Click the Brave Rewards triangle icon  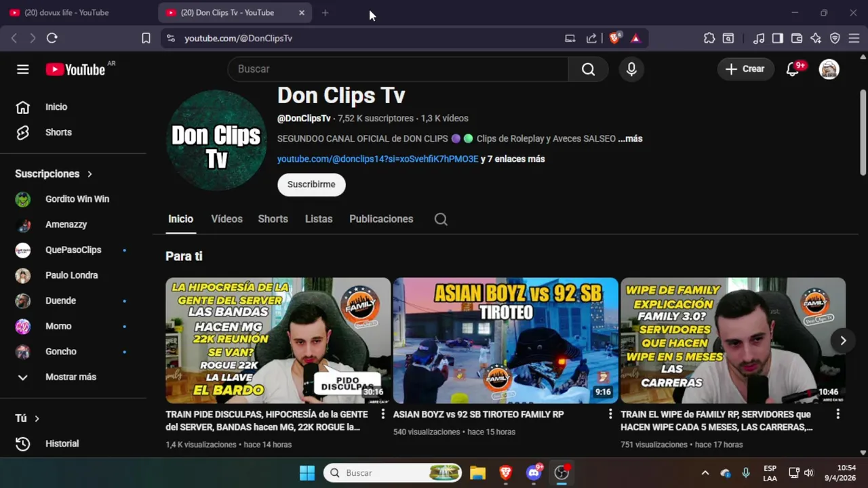tap(635, 39)
